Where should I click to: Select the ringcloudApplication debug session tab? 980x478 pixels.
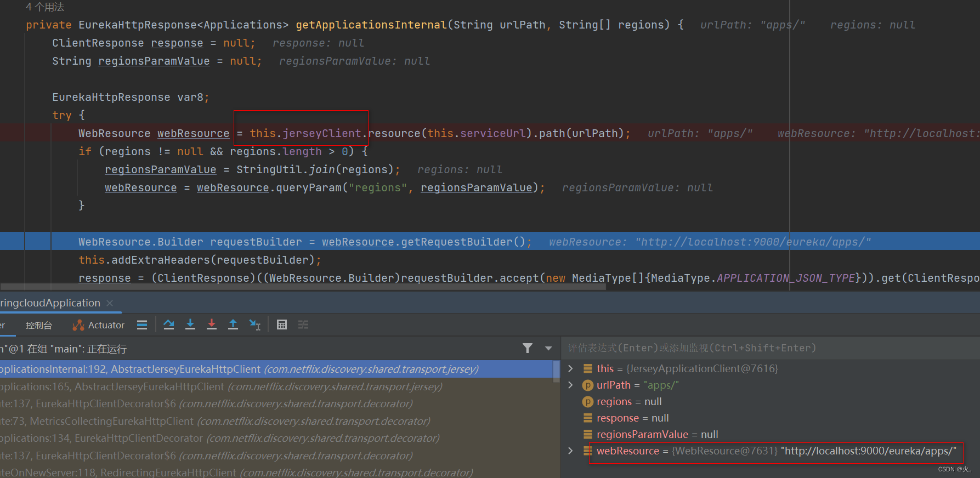(50, 303)
